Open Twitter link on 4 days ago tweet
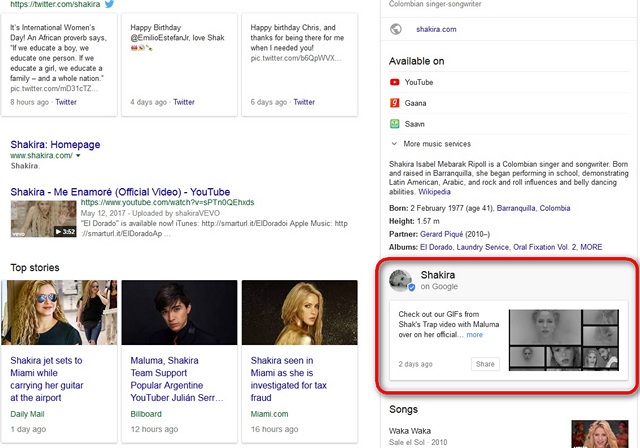This screenshot has width=640, height=448. (x=184, y=102)
